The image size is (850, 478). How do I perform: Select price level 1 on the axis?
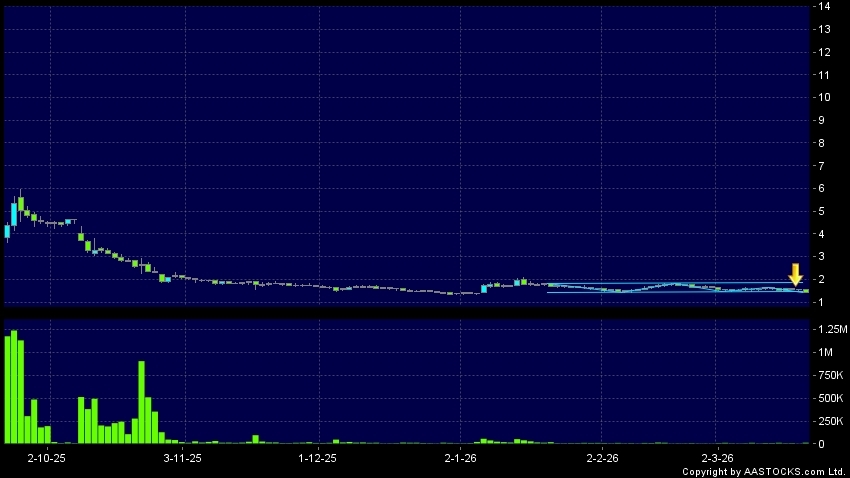[x=825, y=302]
